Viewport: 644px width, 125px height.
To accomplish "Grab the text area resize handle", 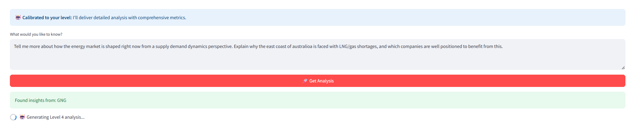I will coord(623,68).
